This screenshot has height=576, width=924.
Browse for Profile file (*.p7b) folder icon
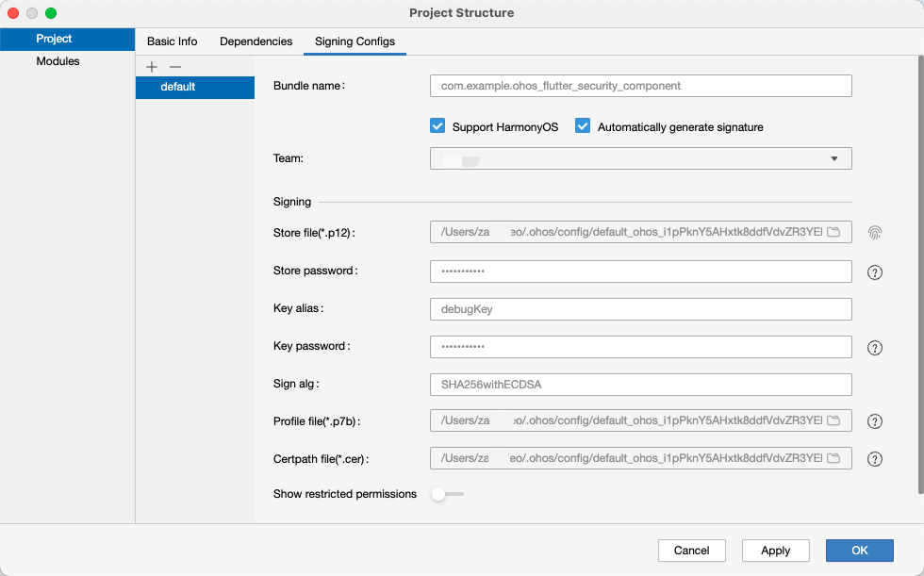click(x=833, y=420)
